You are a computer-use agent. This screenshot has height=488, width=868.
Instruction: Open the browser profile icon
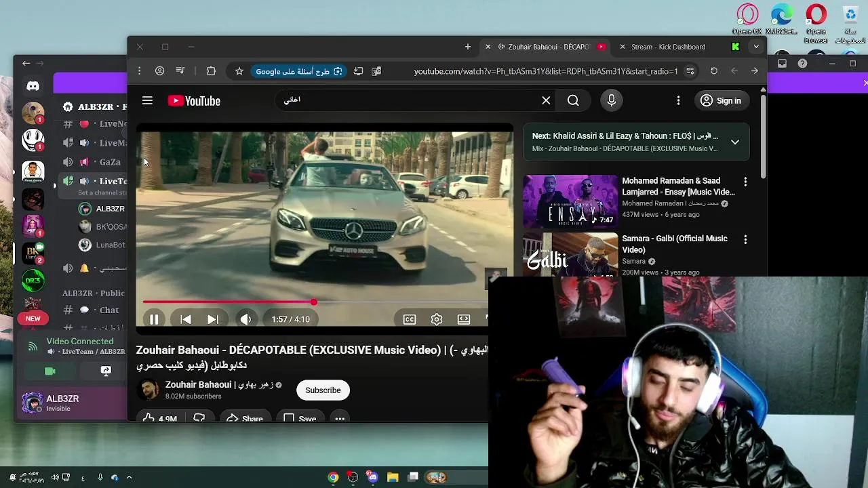click(x=159, y=71)
